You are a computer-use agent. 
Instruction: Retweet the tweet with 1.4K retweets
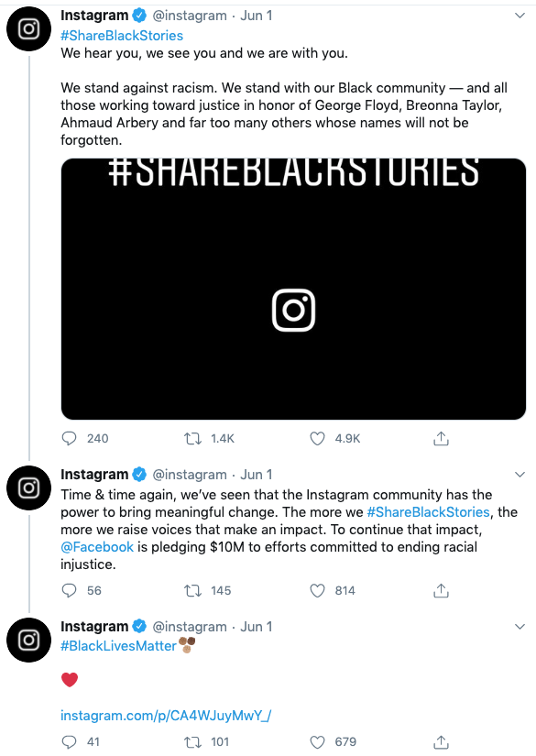(x=192, y=438)
